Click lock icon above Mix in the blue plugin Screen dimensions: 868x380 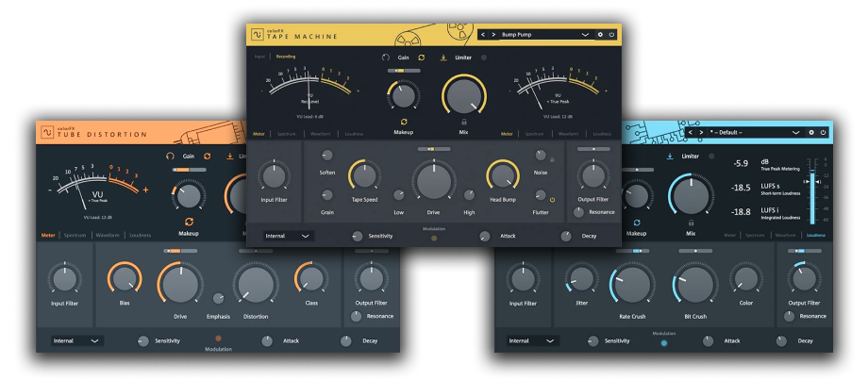coord(691,223)
